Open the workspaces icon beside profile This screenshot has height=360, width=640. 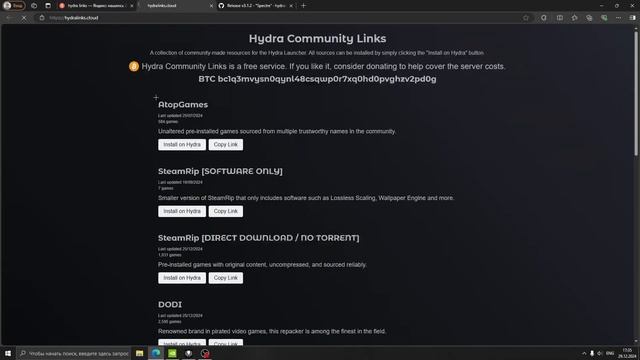(34, 6)
